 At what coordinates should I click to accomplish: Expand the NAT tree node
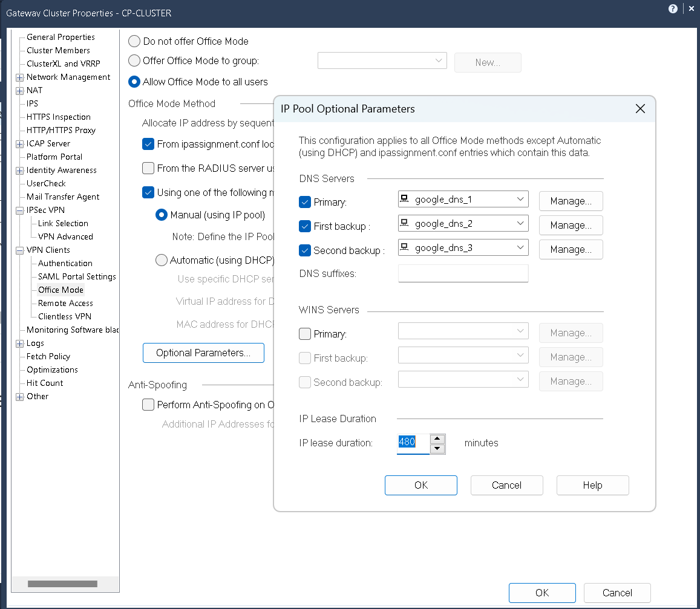(x=20, y=91)
